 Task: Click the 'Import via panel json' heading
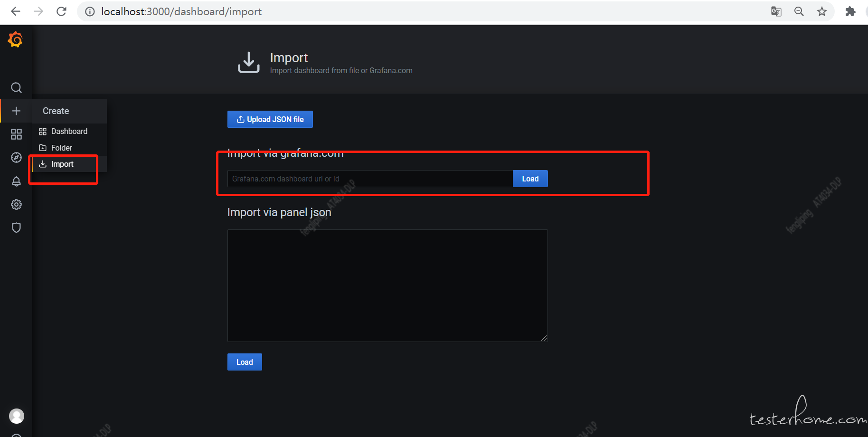pos(279,212)
